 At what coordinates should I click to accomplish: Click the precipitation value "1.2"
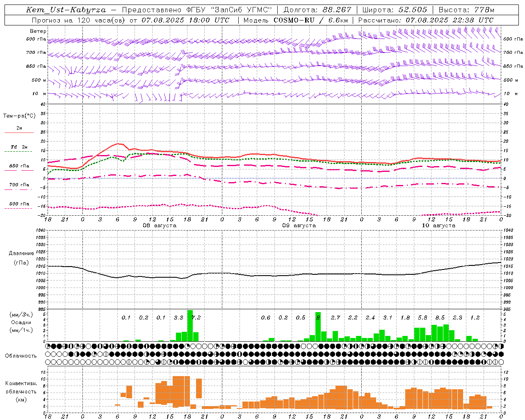[x=475, y=318]
